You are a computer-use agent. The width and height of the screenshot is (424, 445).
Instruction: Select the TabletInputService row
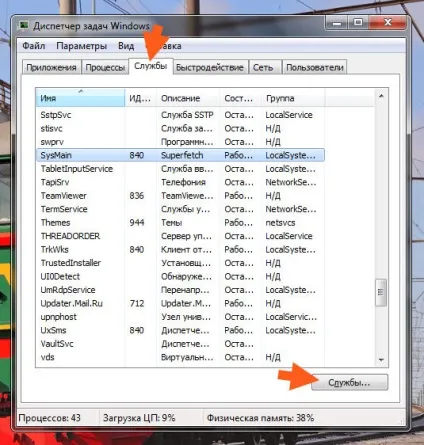180,169
